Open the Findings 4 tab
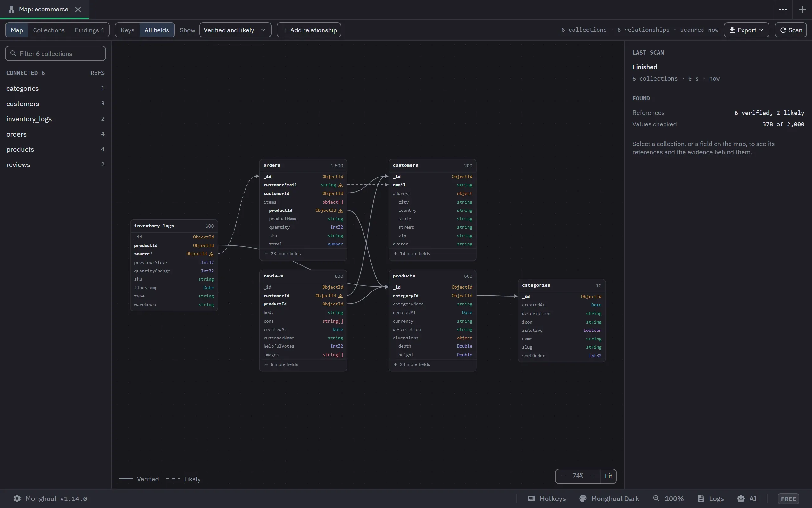This screenshot has width=812, height=508. click(89, 30)
